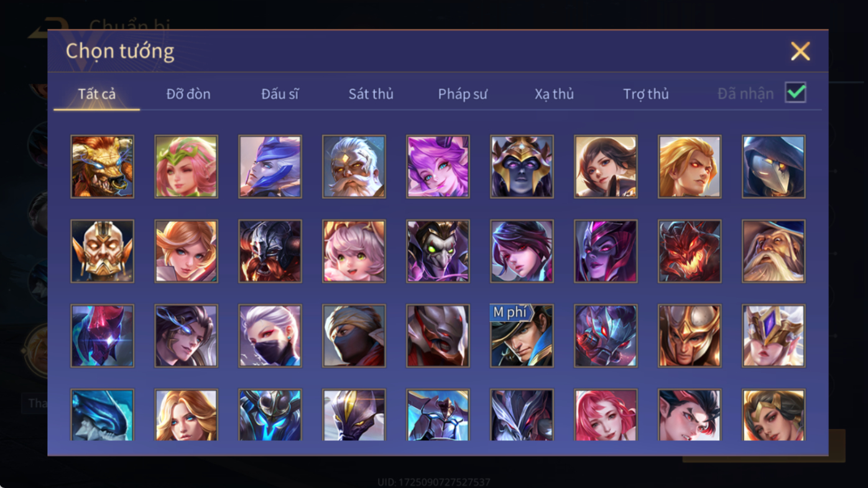Select the purple-haired girl with bunny ears
The width and height of the screenshot is (868, 488).
coord(438,167)
